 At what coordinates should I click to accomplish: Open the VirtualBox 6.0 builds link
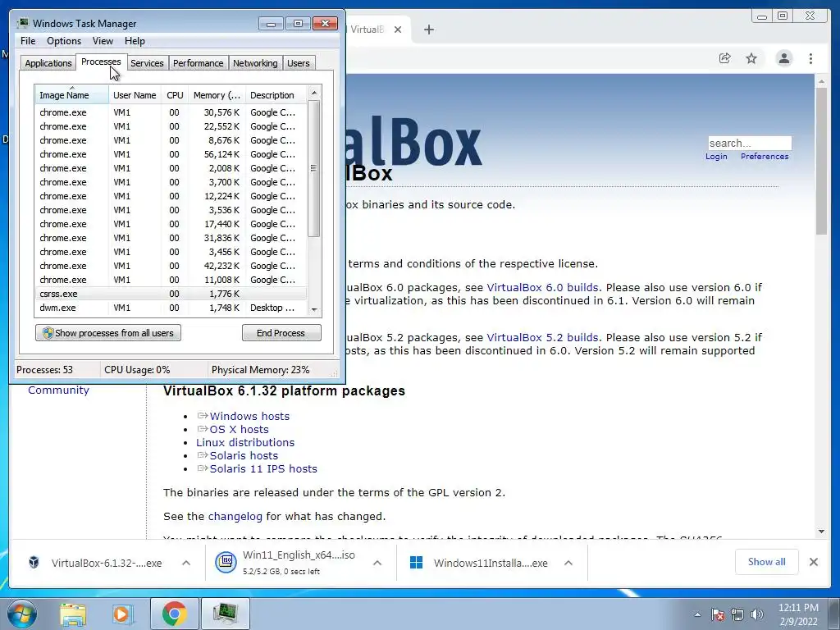[x=543, y=288]
